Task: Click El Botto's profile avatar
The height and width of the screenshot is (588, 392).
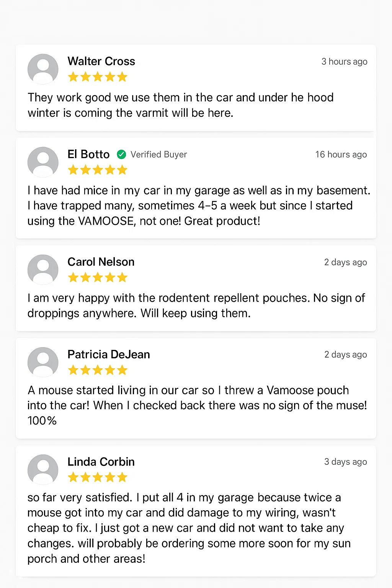Action: coord(43,162)
